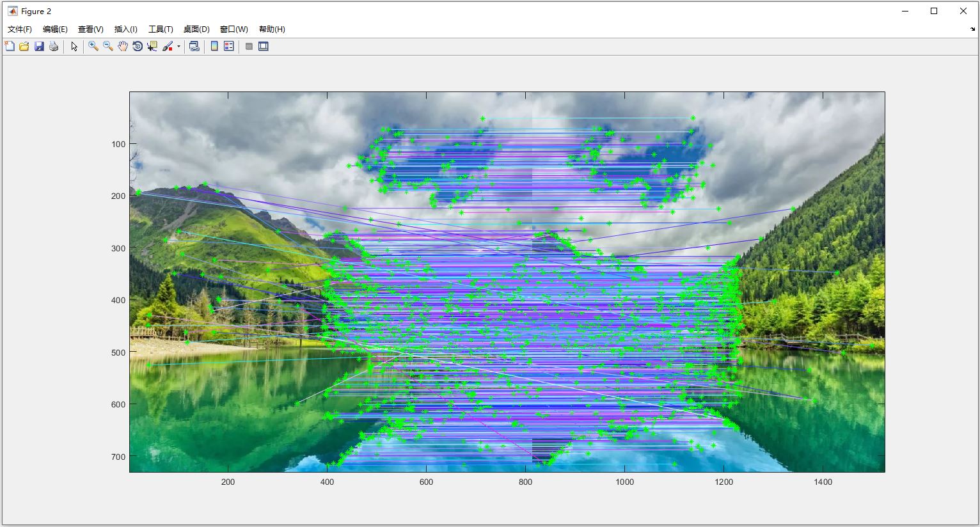Click the MATLAB logo in title bar
Screen dimensions: 980x527
12,11
